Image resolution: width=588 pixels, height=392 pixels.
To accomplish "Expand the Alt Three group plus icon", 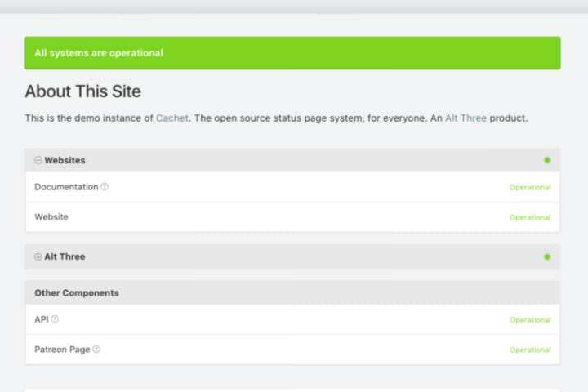I will point(38,257).
